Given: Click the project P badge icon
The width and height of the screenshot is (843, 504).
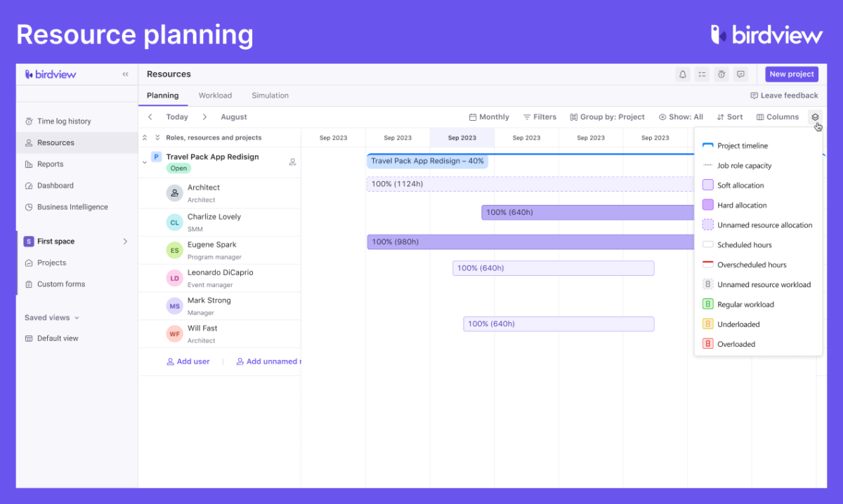Looking at the screenshot, I should pos(157,157).
